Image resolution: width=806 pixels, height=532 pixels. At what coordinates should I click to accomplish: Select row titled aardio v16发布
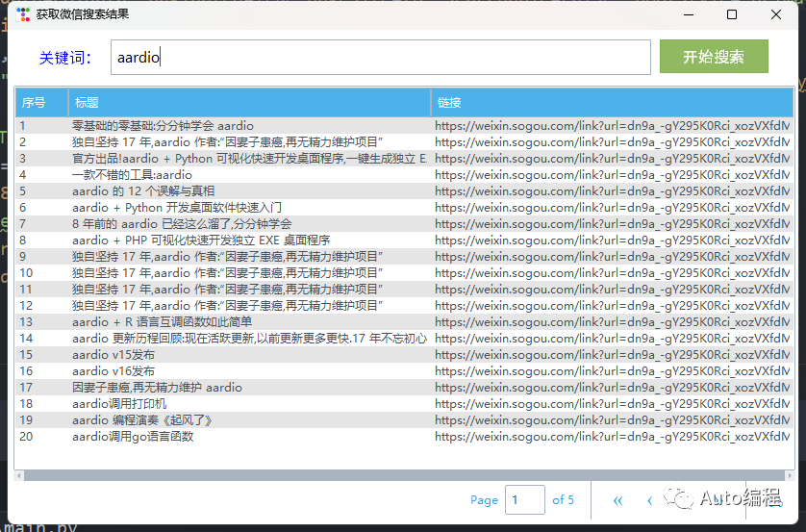coord(404,371)
